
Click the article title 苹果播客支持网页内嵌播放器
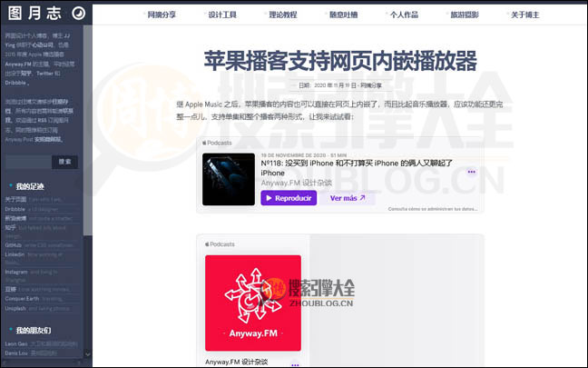(340, 61)
